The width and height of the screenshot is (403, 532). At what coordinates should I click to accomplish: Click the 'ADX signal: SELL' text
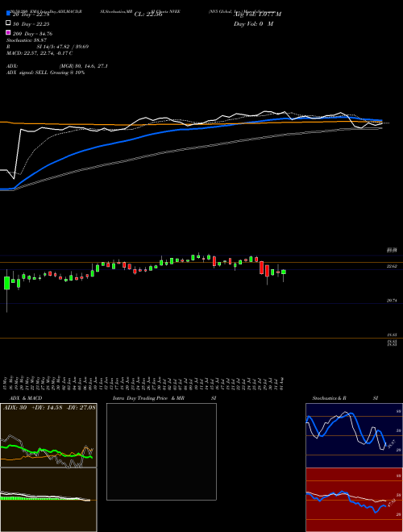[x=45, y=73]
